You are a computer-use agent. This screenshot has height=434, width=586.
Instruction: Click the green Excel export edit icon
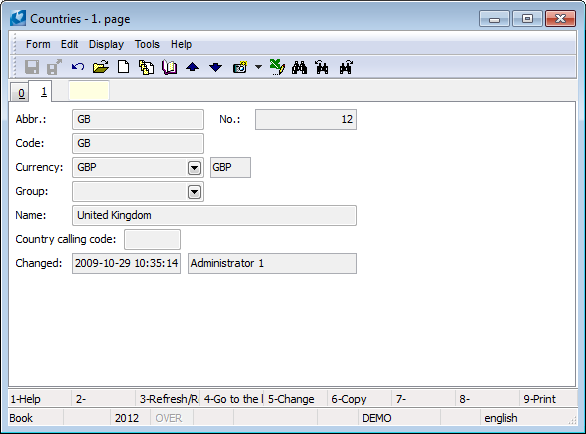(277, 67)
